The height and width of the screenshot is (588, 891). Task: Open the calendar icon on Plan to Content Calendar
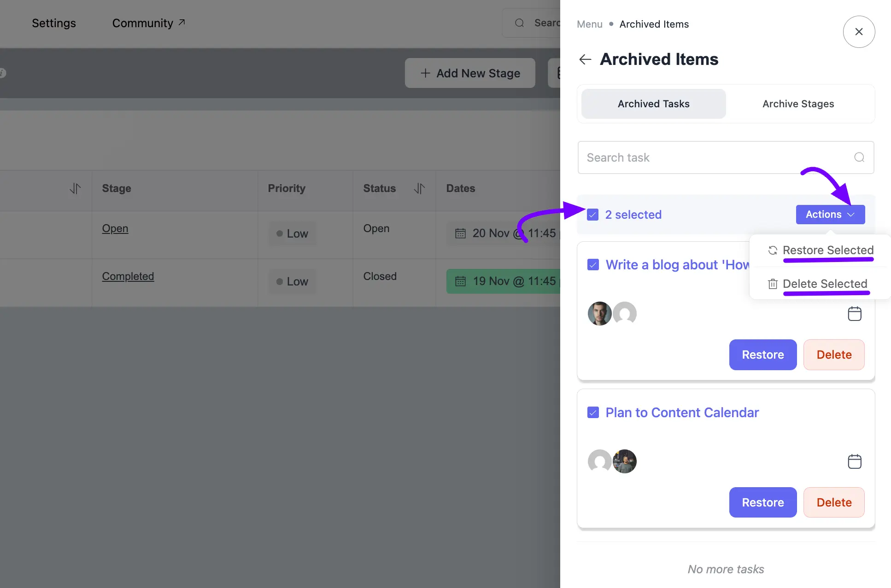point(855,461)
